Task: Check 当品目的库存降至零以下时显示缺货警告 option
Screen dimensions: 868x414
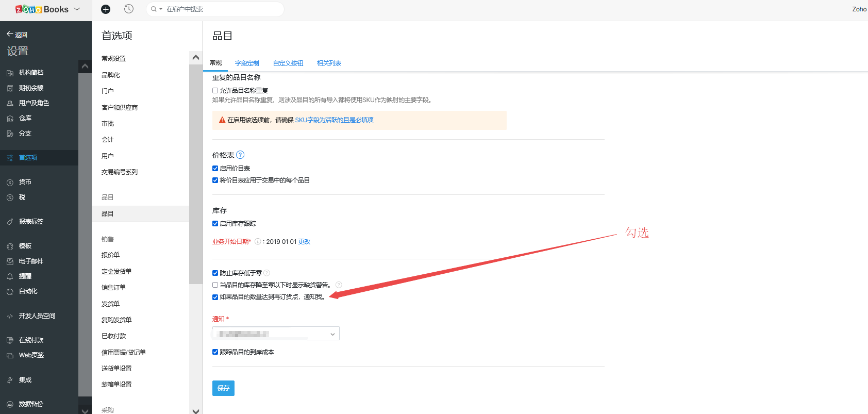Action: (215, 285)
